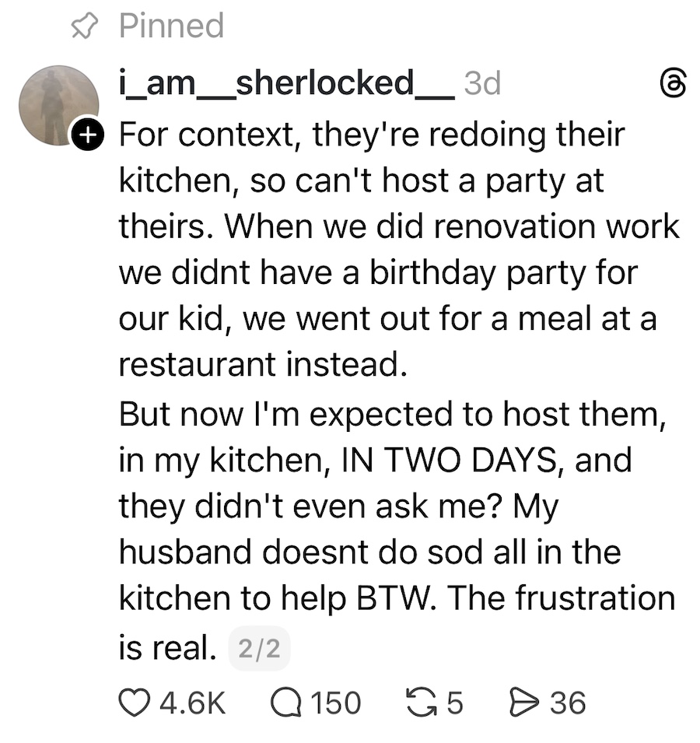Viewport: 700px width, 743px height.
Task: Open the i_am__sherlocked__ profile link
Action: pos(285,82)
